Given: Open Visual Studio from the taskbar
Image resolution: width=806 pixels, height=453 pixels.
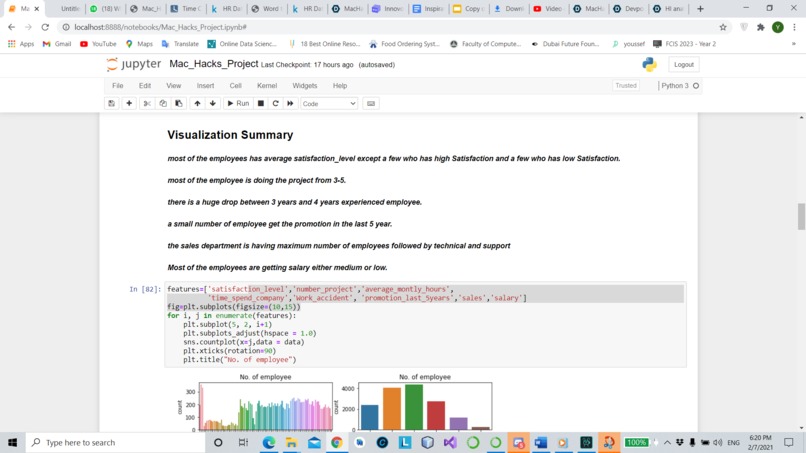Looking at the screenshot, I should 450,442.
